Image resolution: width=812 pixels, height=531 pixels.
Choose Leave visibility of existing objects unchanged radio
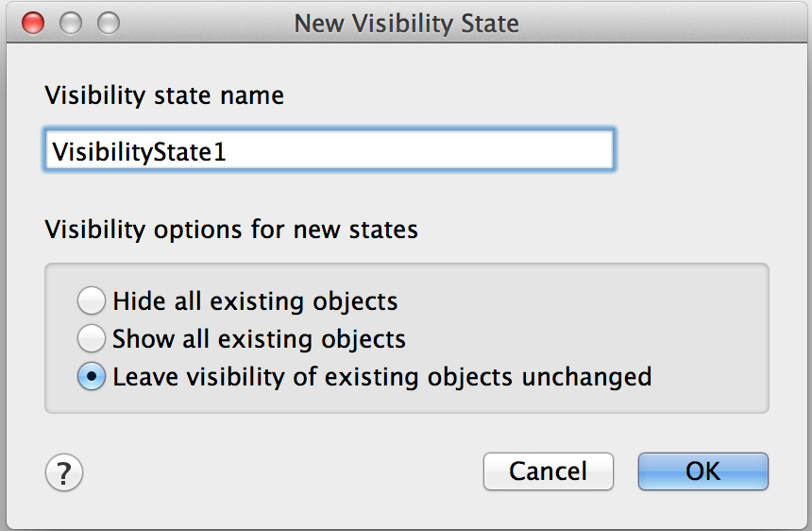92,376
